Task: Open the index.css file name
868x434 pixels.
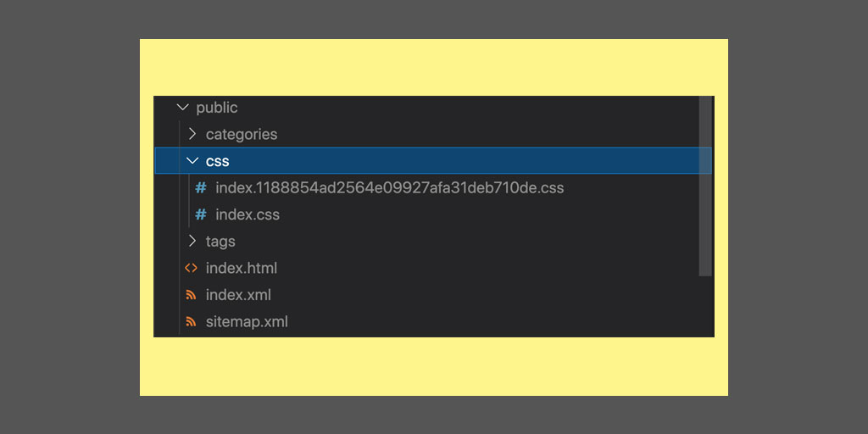Action: pyautogui.click(x=248, y=215)
